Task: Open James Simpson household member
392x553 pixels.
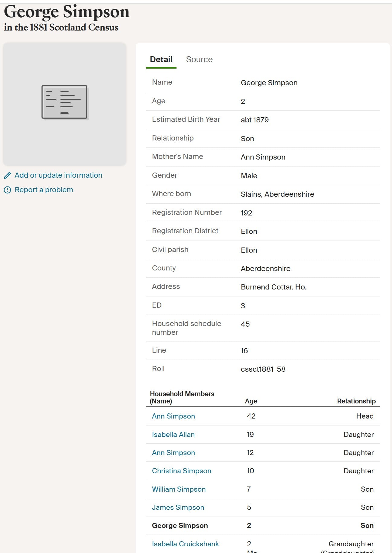Action: pyautogui.click(x=178, y=507)
